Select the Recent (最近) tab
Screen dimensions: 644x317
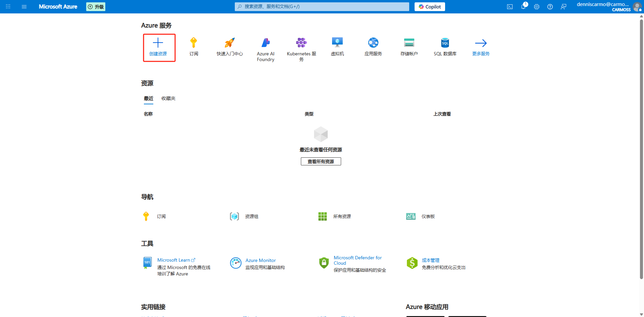[148, 98]
